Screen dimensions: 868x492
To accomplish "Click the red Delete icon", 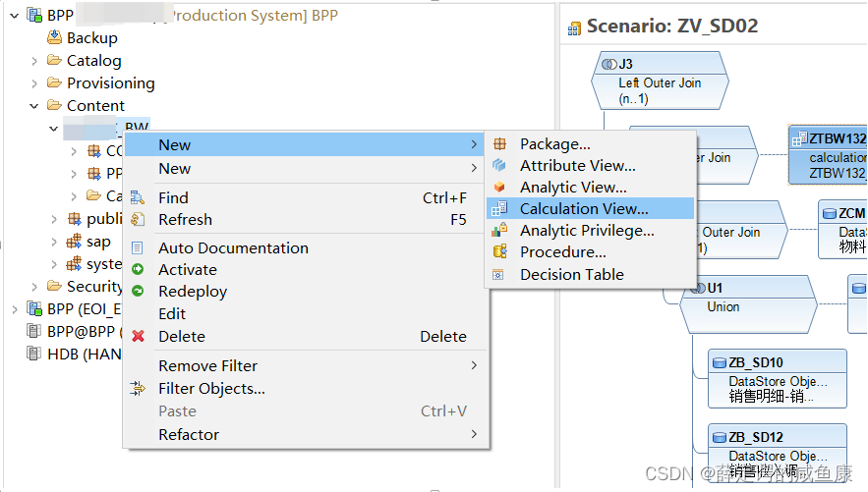I will pyautogui.click(x=138, y=336).
